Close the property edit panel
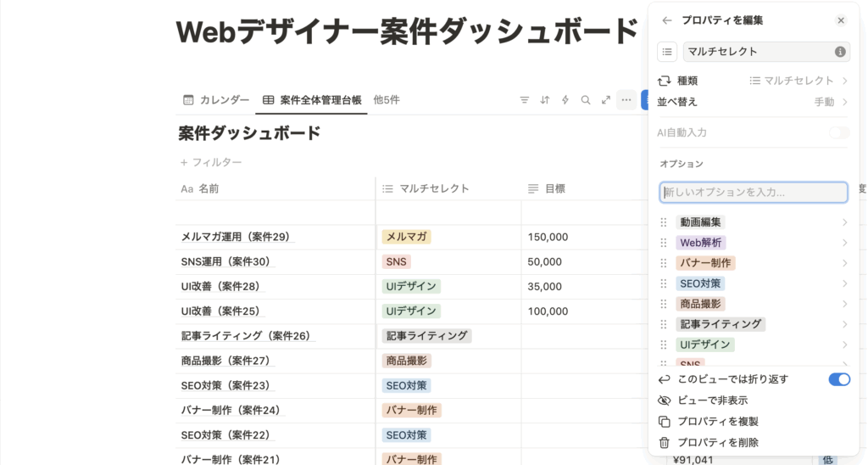Image resolution: width=868 pixels, height=465 pixels. pyautogui.click(x=840, y=20)
